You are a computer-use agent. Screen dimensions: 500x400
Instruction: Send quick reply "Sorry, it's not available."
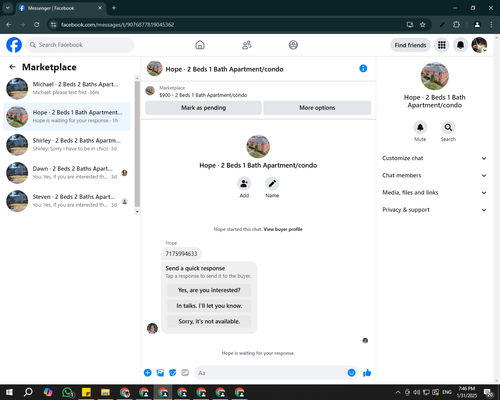point(209,321)
